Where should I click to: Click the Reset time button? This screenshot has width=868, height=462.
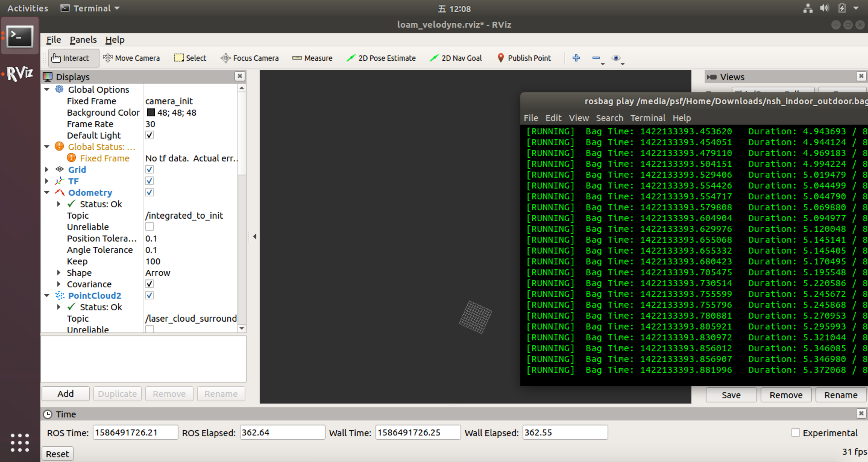click(57, 454)
